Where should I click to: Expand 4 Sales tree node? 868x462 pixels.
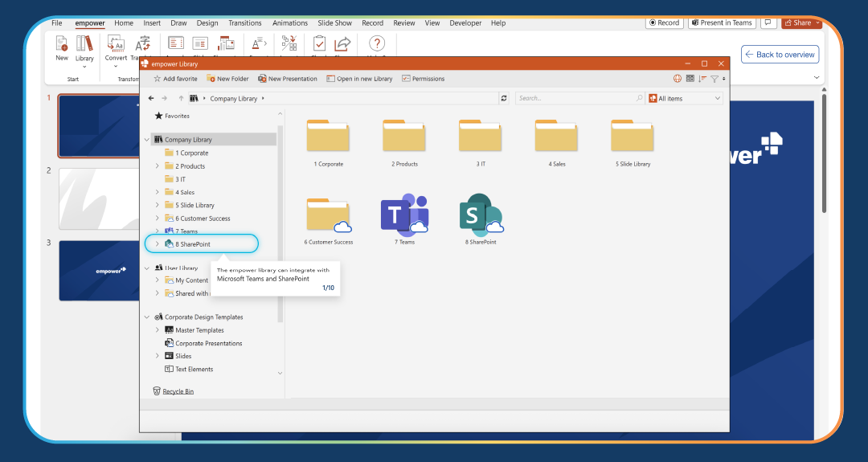pyautogui.click(x=158, y=192)
